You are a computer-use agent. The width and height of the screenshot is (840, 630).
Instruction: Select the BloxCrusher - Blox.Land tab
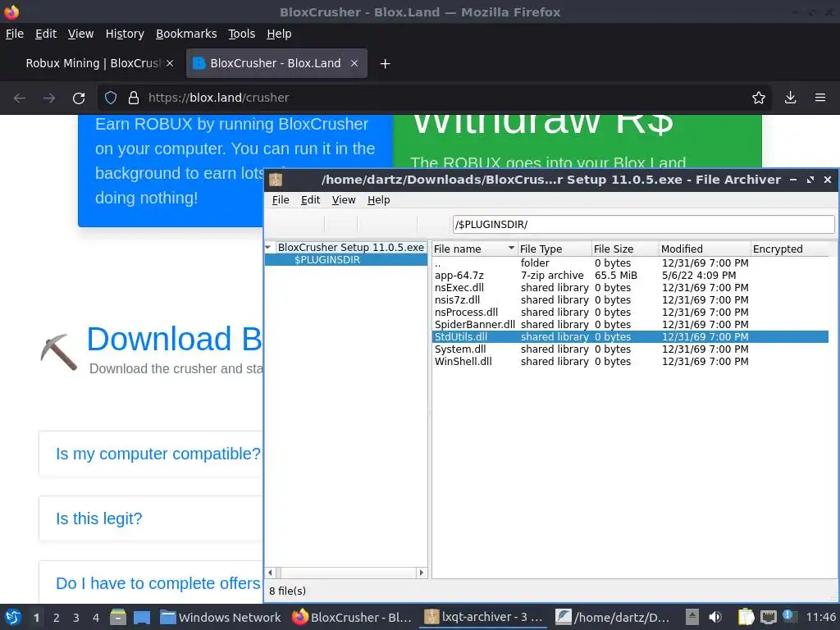click(x=276, y=63)
